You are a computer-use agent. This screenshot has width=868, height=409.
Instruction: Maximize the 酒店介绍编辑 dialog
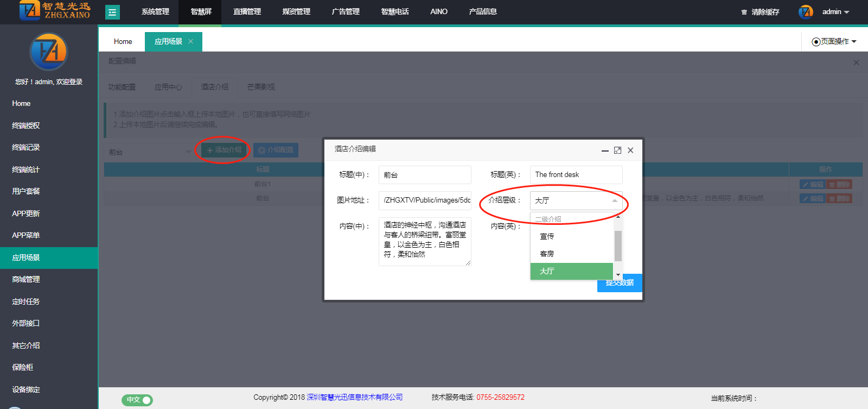tap(617, 150)
